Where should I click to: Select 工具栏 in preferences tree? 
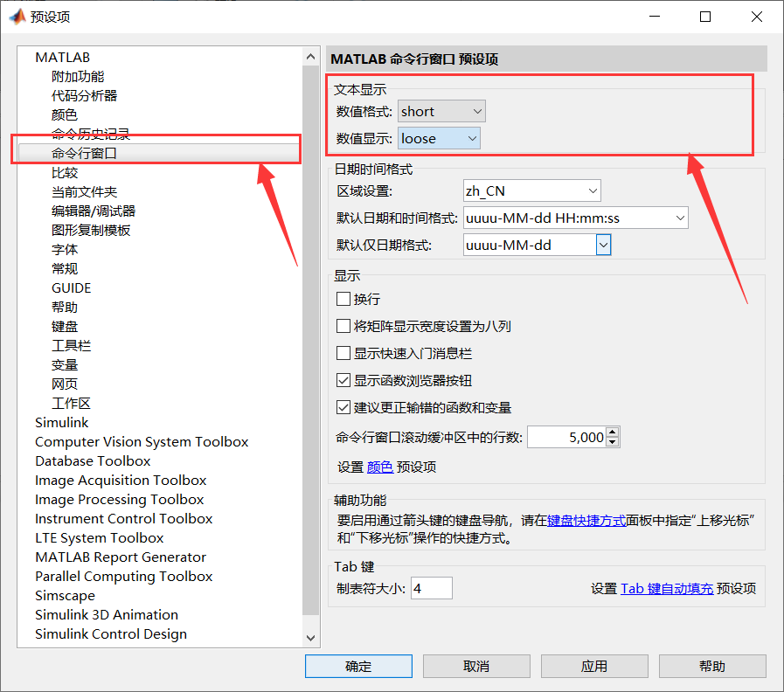pos(71,345)
